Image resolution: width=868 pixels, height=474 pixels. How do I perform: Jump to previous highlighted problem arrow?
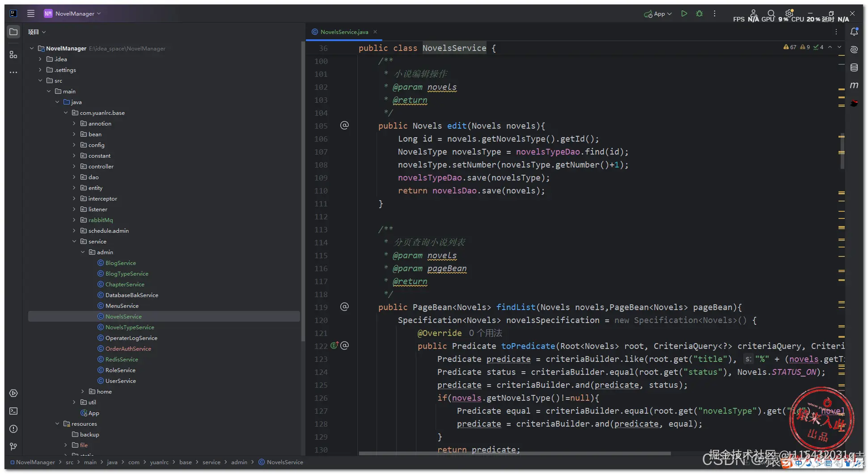click(830, 47)
